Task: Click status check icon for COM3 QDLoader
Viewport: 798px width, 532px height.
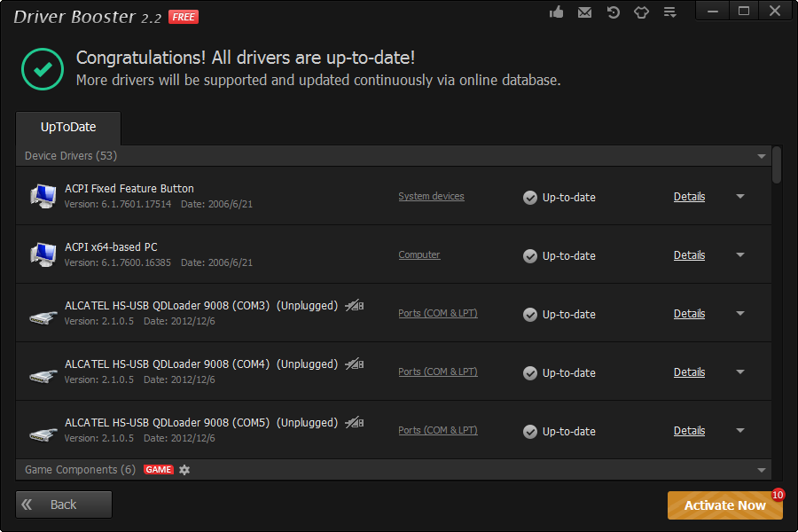Action: point(530,315)
